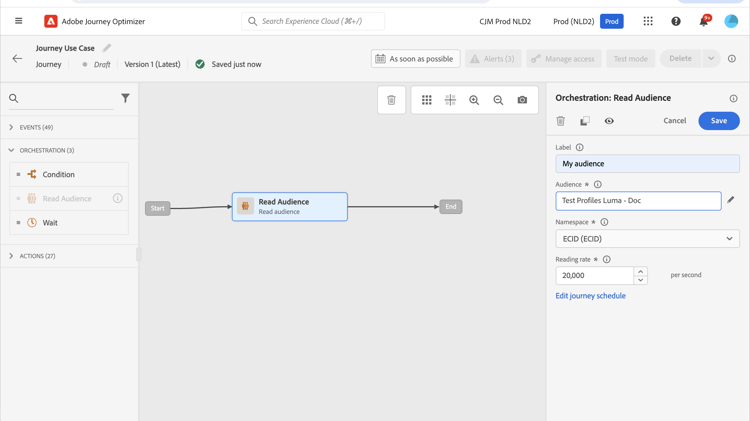Expand the Actions section
This screenshot has width=750, height=421.
pos(12,256)
